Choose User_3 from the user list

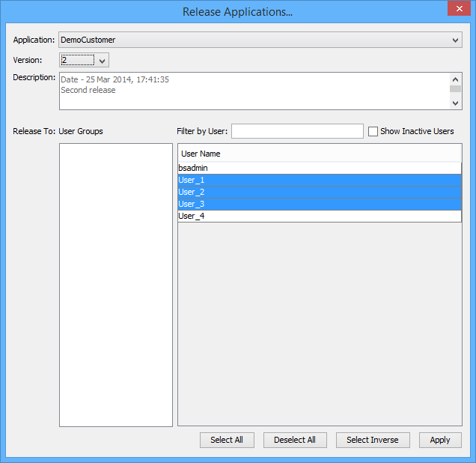coord(319,205)
